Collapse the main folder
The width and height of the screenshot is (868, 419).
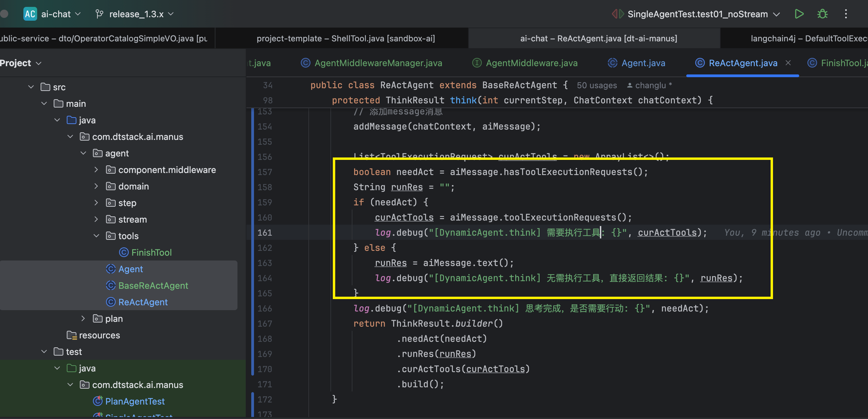(x=44, y=104)
